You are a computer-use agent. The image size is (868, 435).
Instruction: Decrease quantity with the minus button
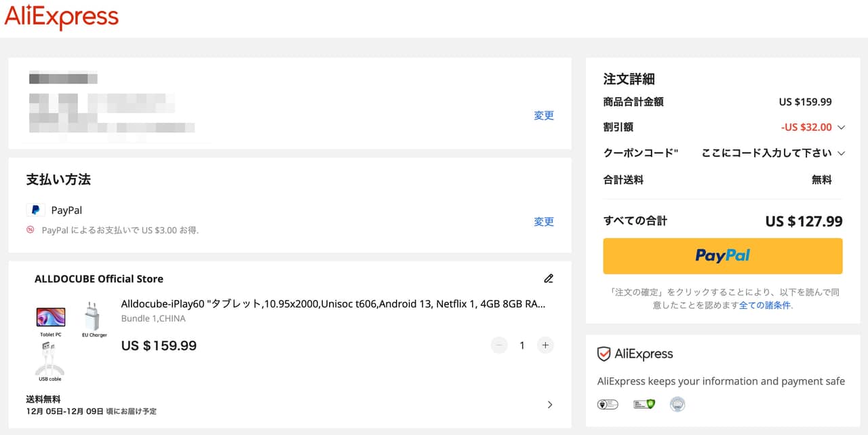coord(499,345)
